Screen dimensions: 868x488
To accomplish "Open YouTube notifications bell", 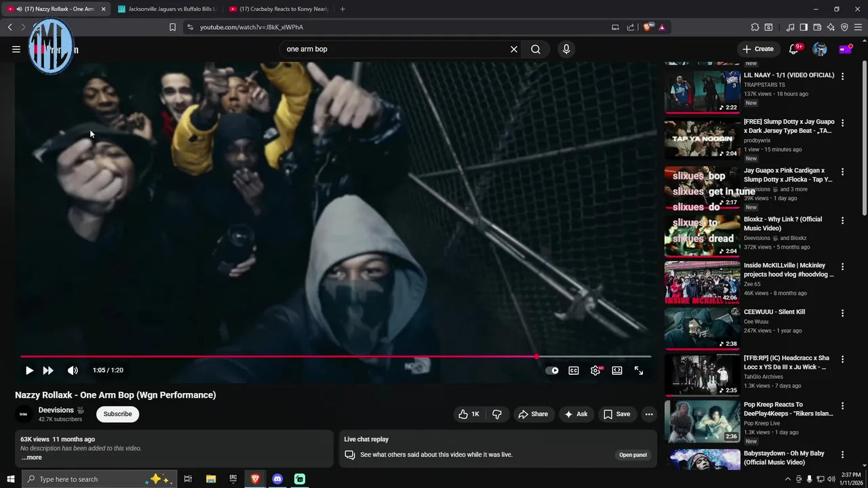I will [793, 49].
